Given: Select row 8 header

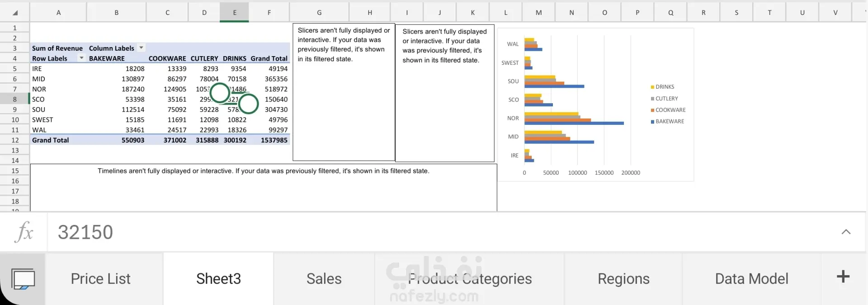Looking at the screenshot, I should point(15,99).
